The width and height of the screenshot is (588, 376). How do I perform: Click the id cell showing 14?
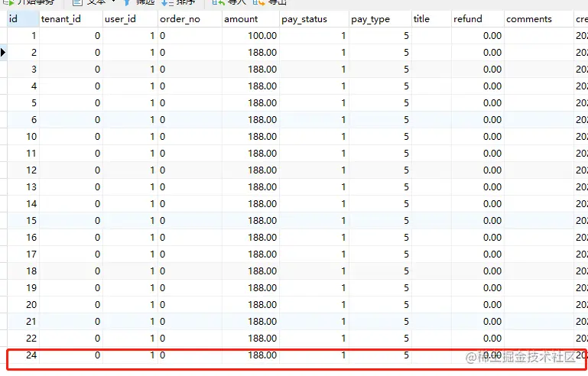coord(23,204)
